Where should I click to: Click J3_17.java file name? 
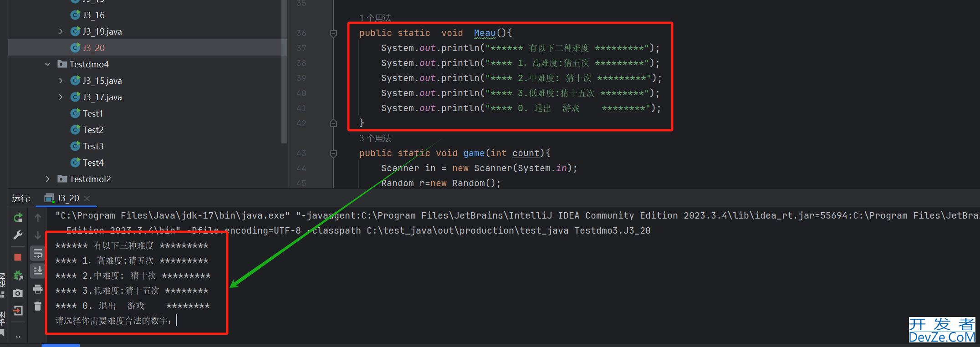pos(102,97)
